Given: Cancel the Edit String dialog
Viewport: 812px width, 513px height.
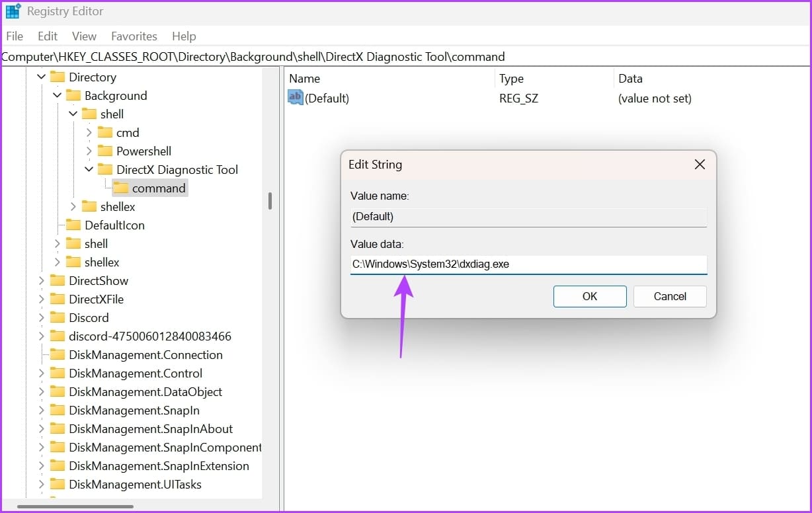Looking at the screenshot, I should (670, 296).
